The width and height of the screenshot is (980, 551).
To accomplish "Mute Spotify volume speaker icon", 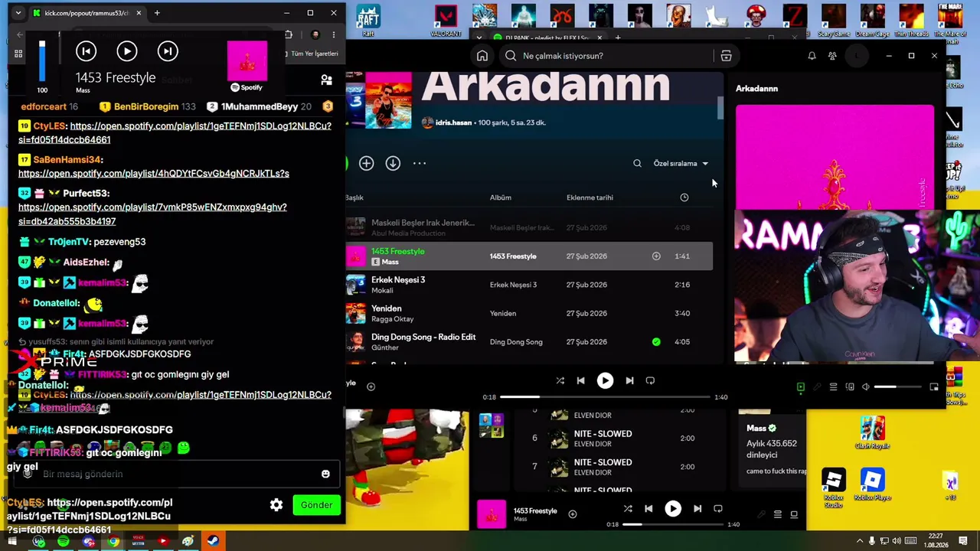I will point(866,387).
